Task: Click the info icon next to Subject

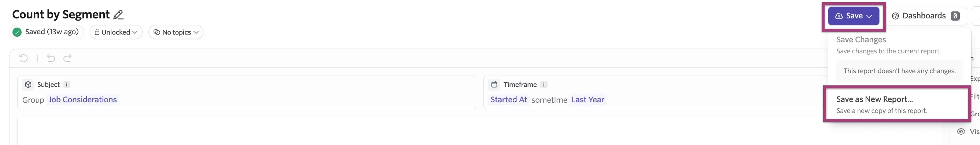Action: coord(67,85)
